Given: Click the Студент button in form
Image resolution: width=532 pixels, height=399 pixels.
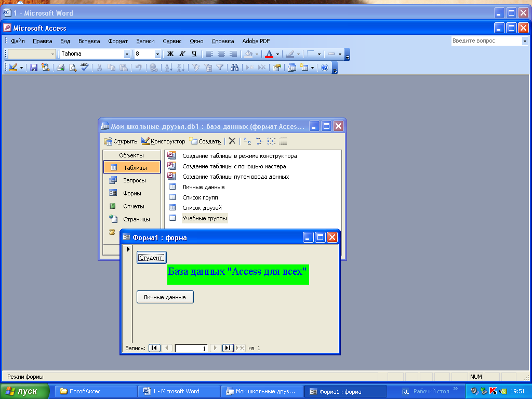Looking at the screenshot, I should coord(151,258).
